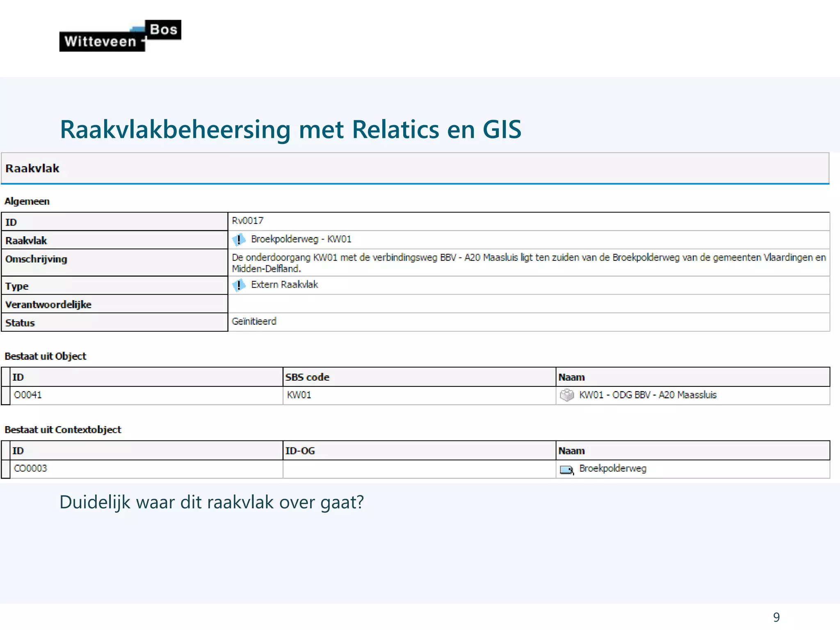Open the Extern Raakvlak type link
Screen dimensions: 840x630
click(284, 285)
